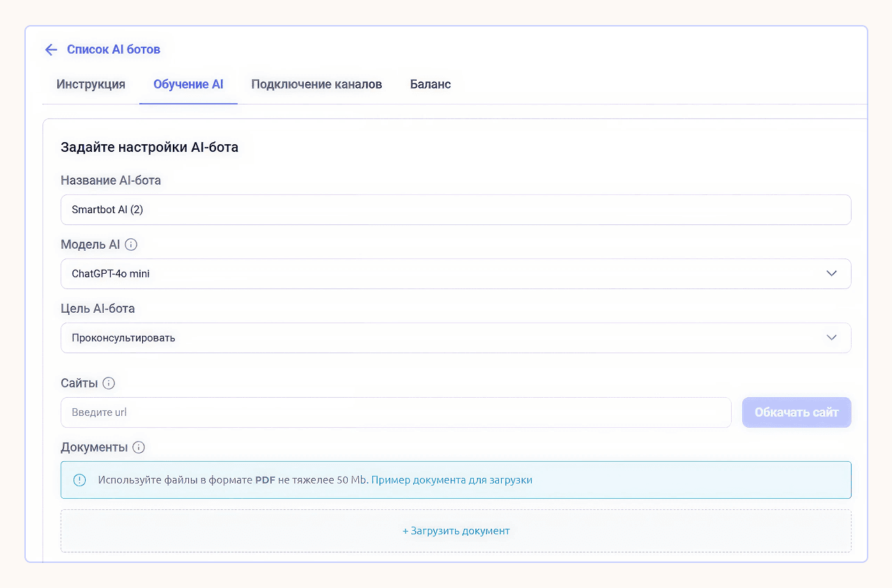Open the Модель AI selection box
Screen dimensions: 892x588
coord(456,274)
